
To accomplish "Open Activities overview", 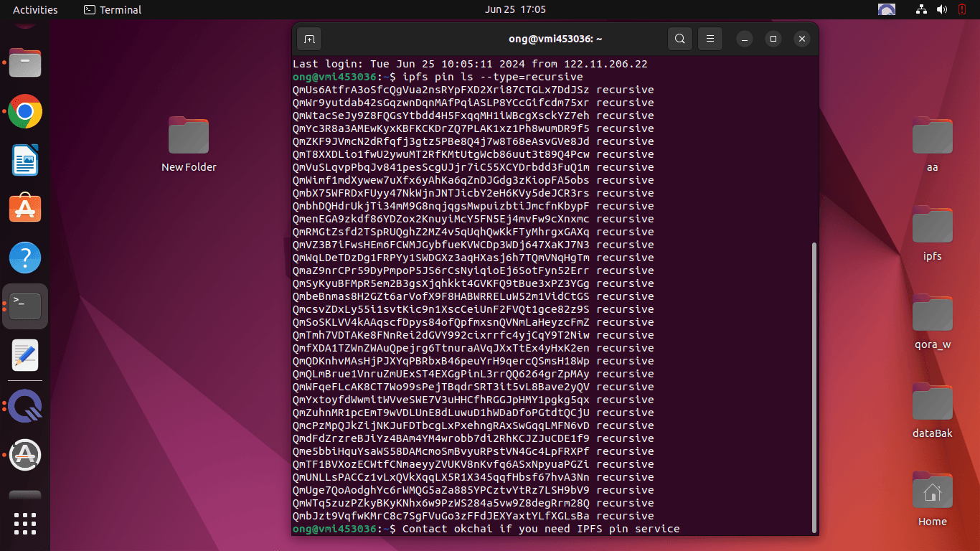I will coord(35,9).
